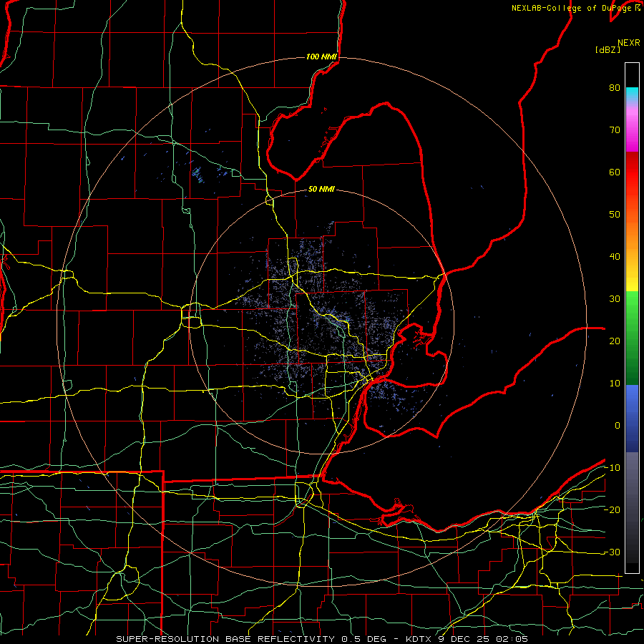Click the -20 dBZ scale value
This screenshot has width=644, height=644.
(612, 509)
